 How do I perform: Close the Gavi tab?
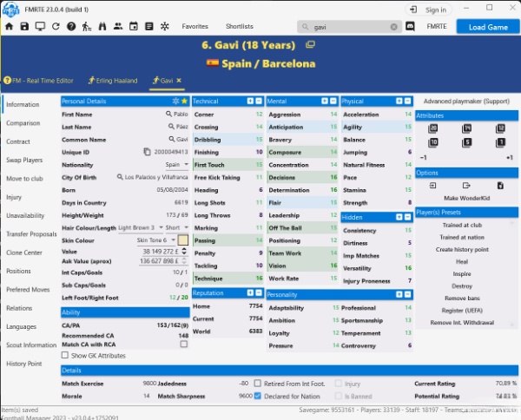tap(179, 81)
